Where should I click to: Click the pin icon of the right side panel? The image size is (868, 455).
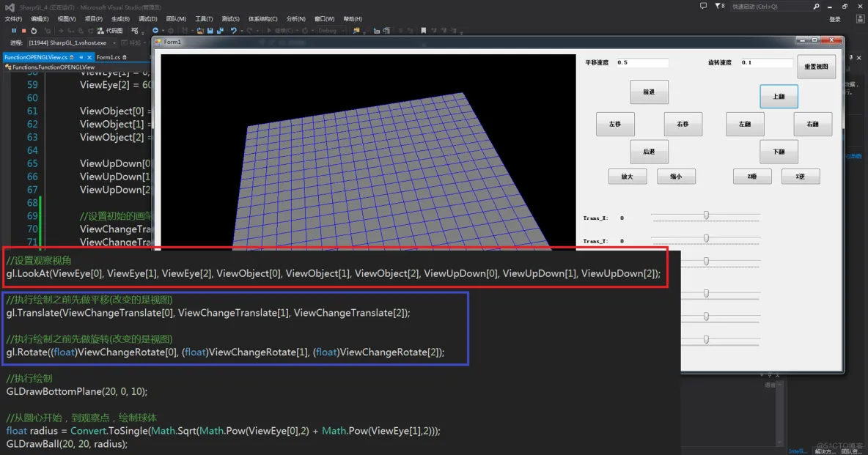(851, 58)
